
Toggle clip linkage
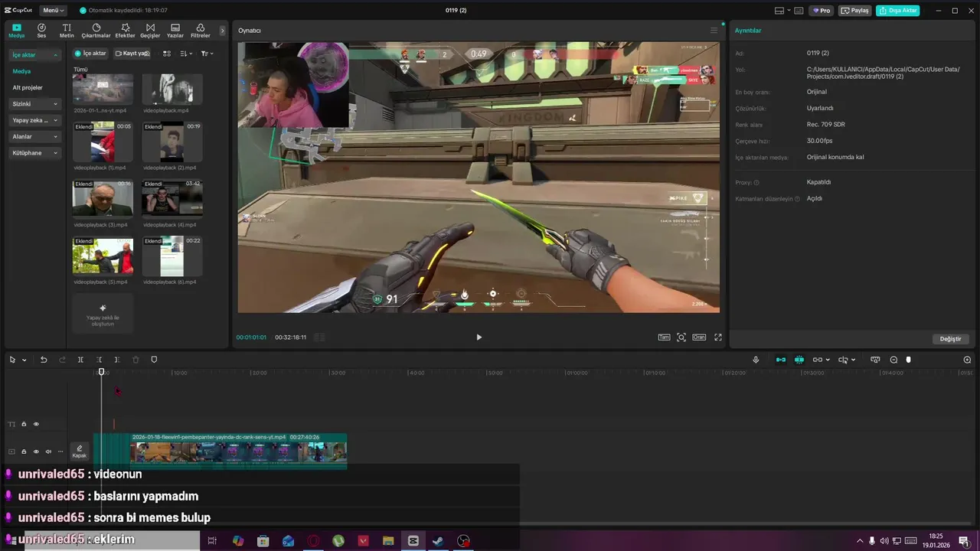pyautogui.click(x=818, y=360)
